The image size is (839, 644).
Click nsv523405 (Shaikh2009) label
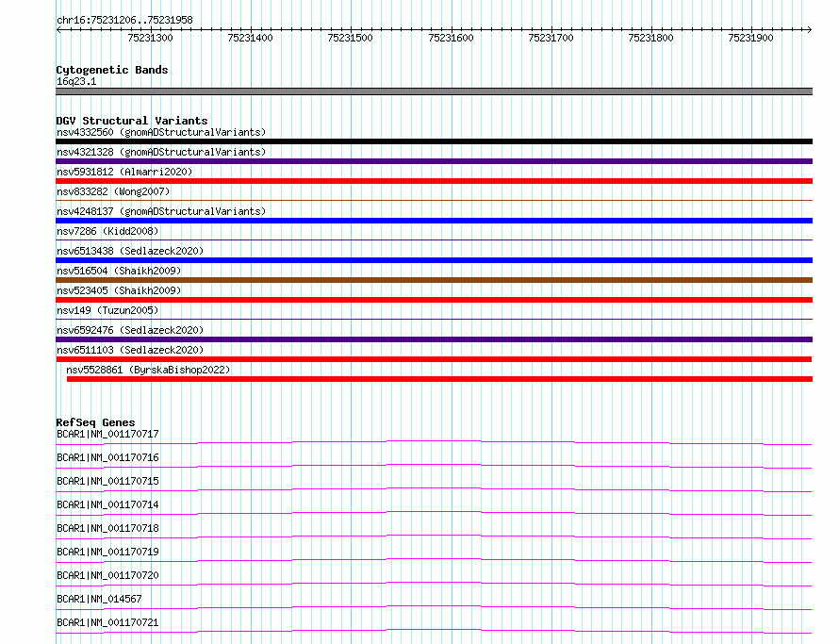coord(119,290)
